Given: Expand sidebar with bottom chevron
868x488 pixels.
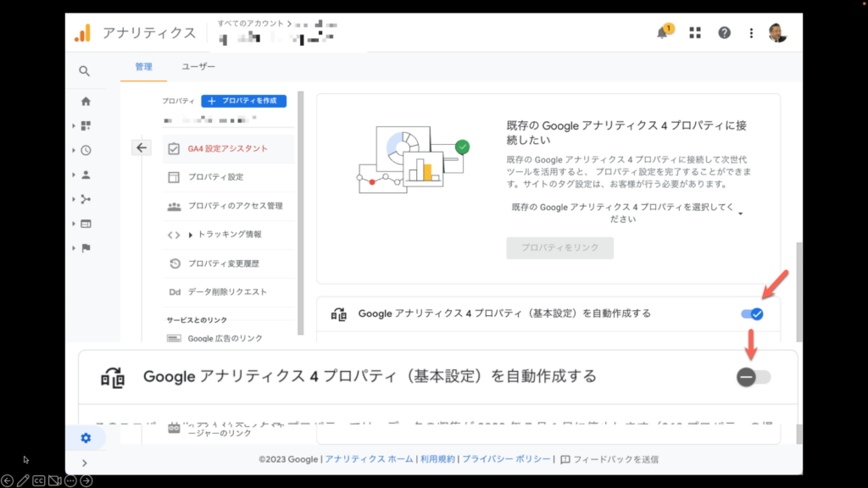Looking at the screenshot, I should [x=85, y=463].
